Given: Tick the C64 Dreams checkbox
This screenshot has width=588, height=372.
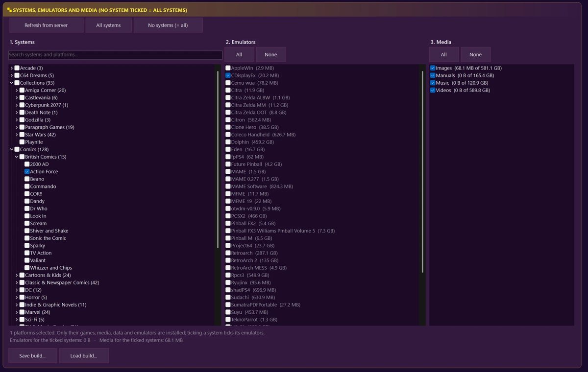Looking at the screenshot, I should (17, 75).
